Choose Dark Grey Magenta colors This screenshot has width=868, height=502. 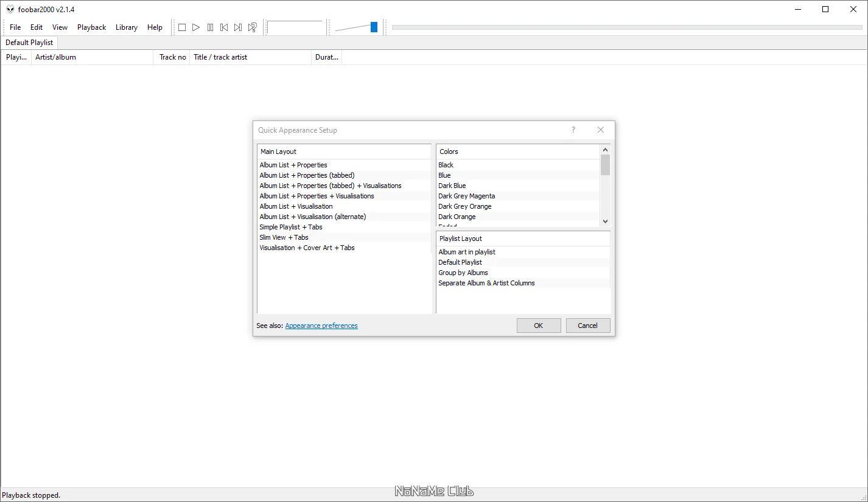pos(518,196)
